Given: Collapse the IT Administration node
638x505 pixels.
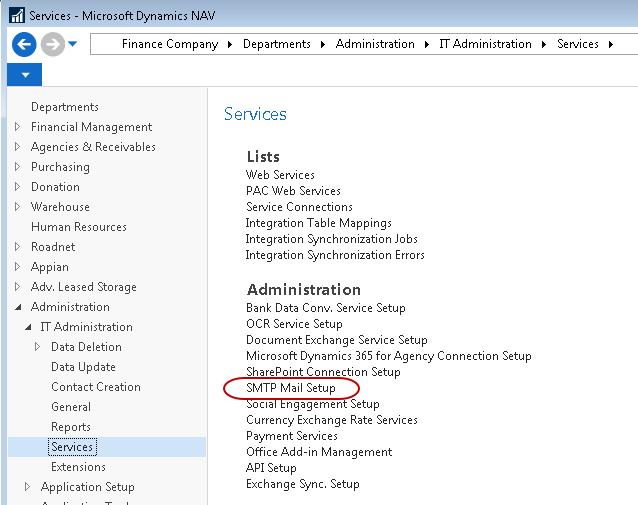Looking at the screenshot, I should pyautogui.click(x=27, y=327).
